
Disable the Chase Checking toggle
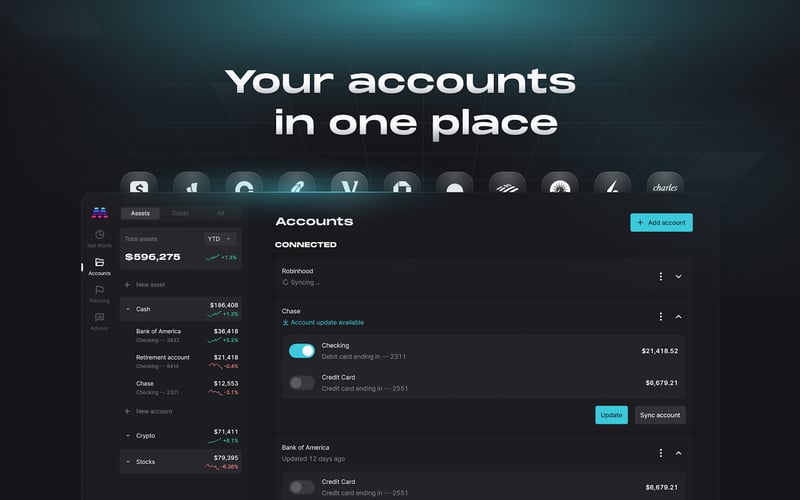[302, 351]
